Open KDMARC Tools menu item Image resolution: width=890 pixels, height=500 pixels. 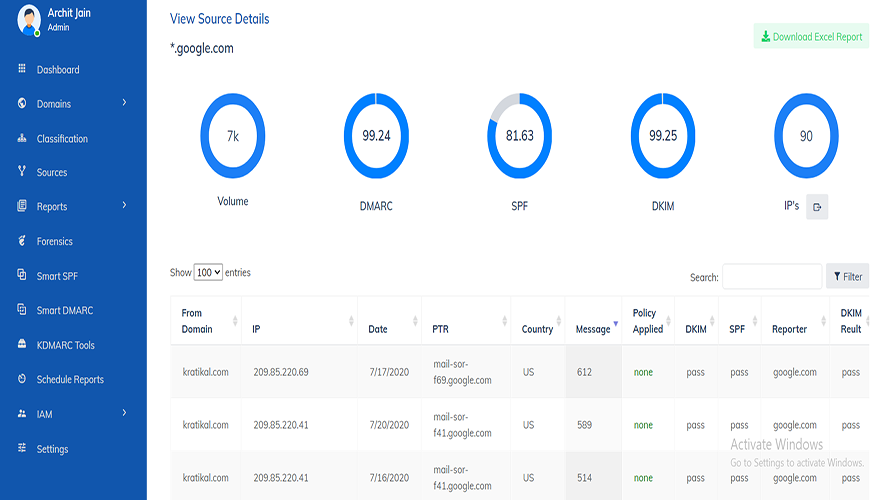point(65,345)
